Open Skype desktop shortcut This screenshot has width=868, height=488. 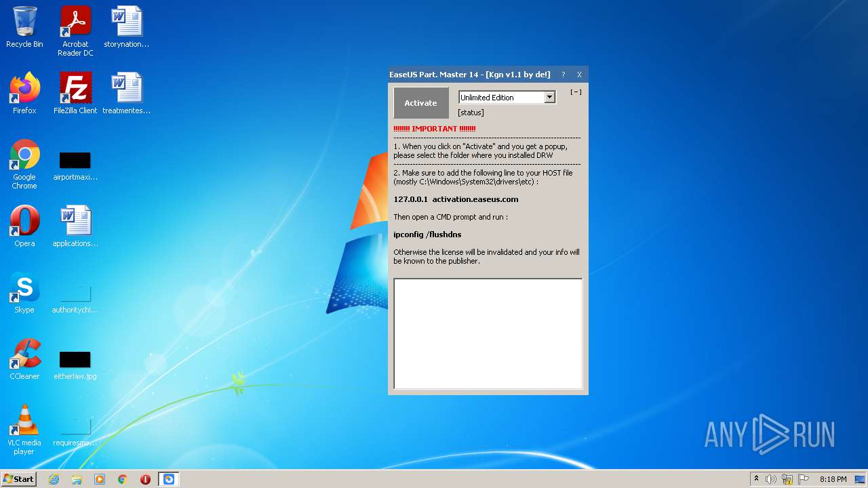[24, 293]
